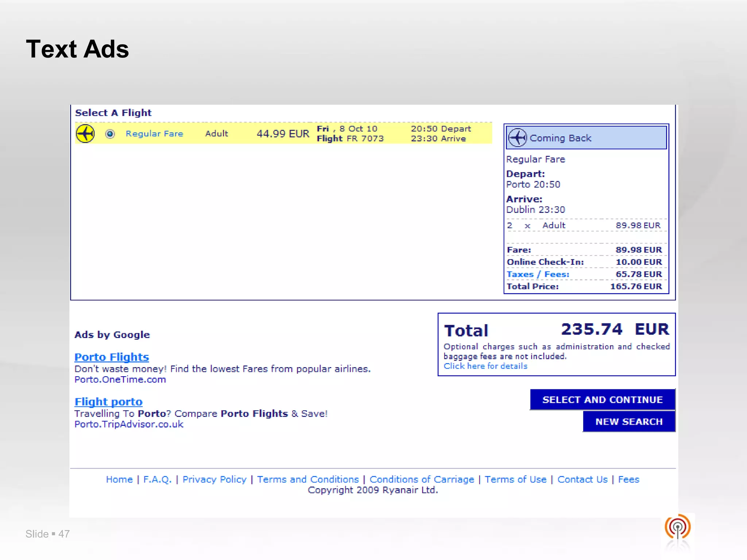The width and height of the screenshot is (747, 560).
Task: Click the 235.74 EUR total amount
Action: point(615,329)
